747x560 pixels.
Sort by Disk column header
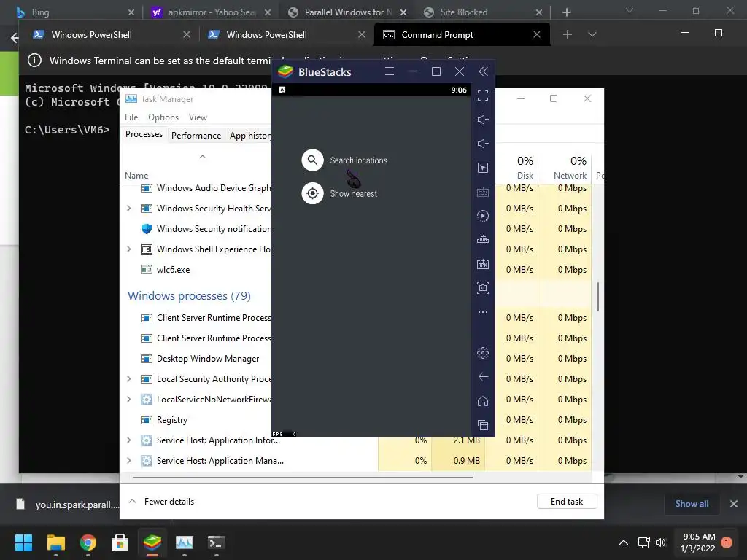[517, 168]
